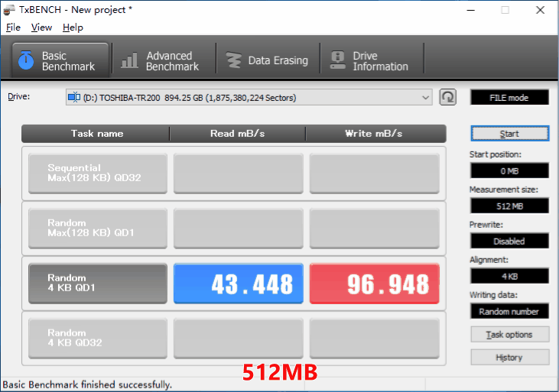
Task: Start the benchmark with the Start button
Action: 510,134
